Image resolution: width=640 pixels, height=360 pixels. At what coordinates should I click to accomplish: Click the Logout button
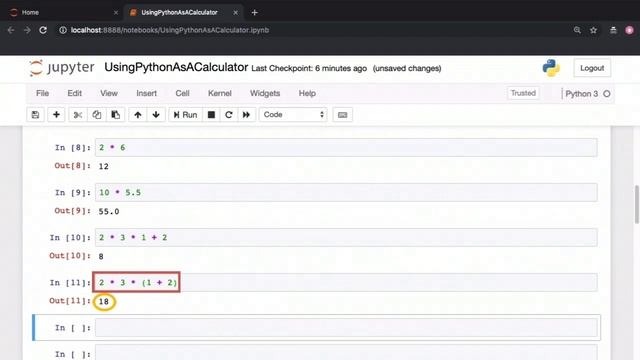click(592, 68)
